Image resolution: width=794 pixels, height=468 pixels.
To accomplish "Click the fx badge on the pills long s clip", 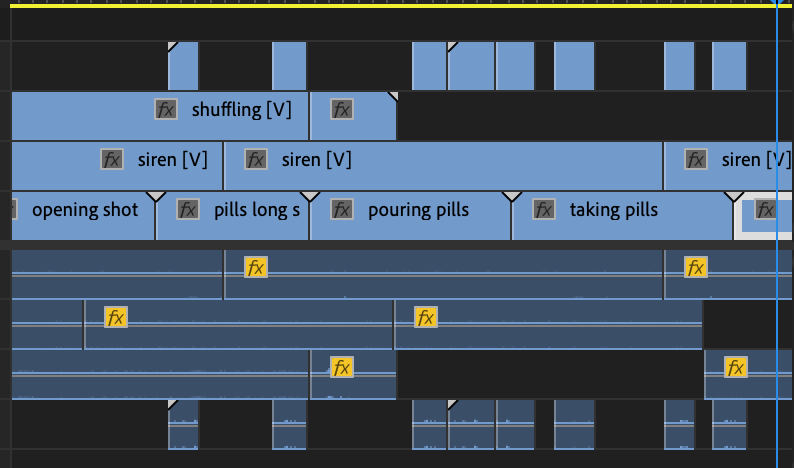I will pyautogui.click(x=188, y=209).
